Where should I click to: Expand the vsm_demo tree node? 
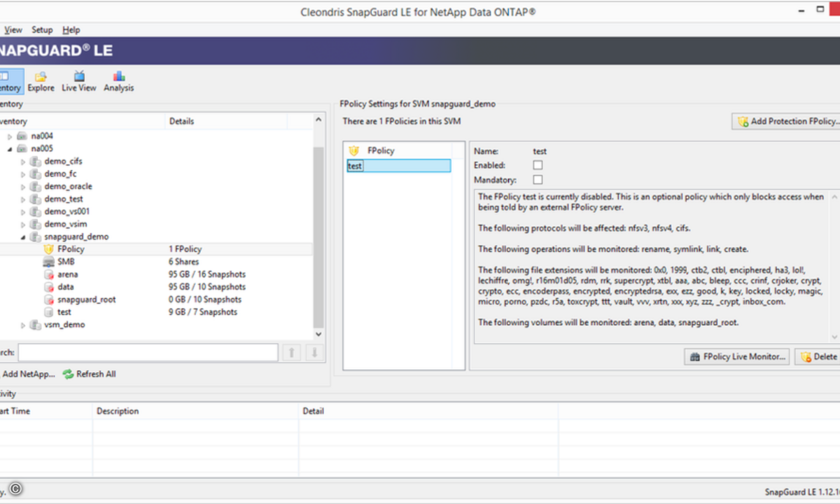point(23,325)
